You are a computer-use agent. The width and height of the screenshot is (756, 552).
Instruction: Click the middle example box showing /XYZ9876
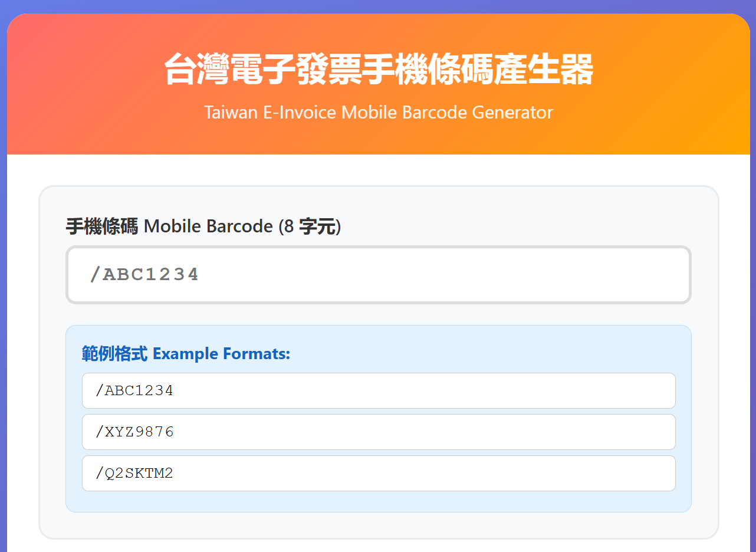click(377, 432)
